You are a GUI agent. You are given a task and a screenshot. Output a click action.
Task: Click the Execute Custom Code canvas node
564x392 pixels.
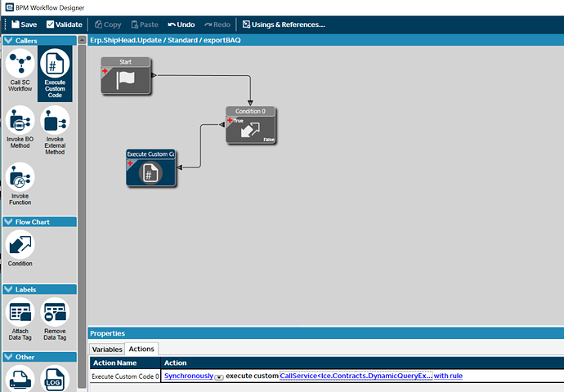pos(150,167)
